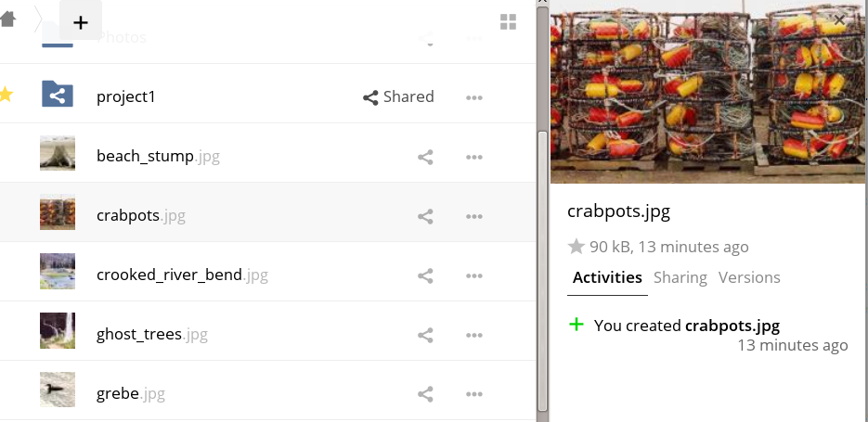The height and width of the screenshot is (422, 868).
Task: Click the home breadcrumb icon
Action: [7, 20]
